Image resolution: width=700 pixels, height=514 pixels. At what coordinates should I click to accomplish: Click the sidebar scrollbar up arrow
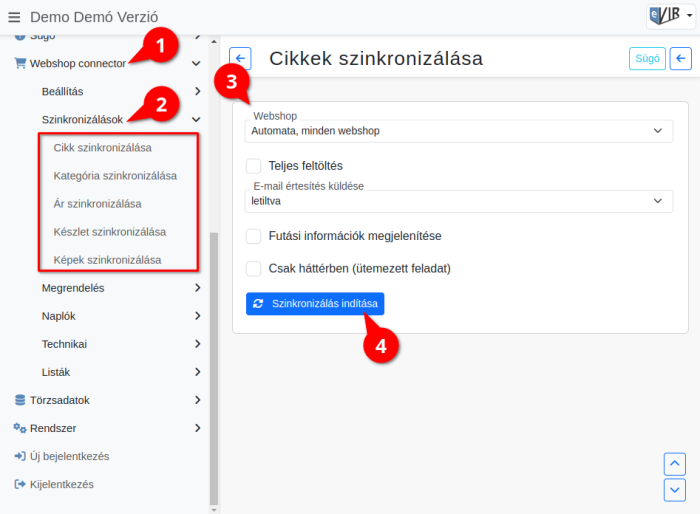pos(214,42)
